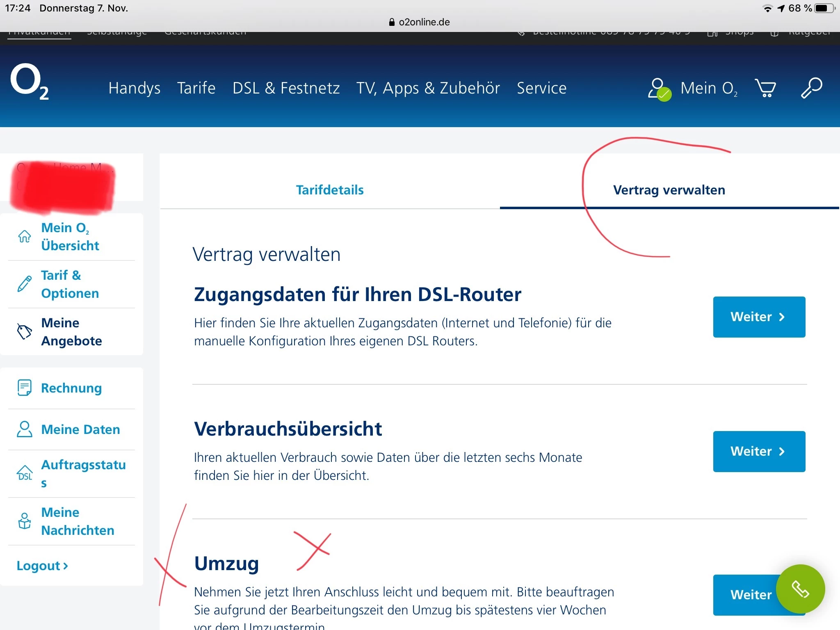Open the DSL & Festnetz menu
The image size is (840, 630).
[286, 88]
